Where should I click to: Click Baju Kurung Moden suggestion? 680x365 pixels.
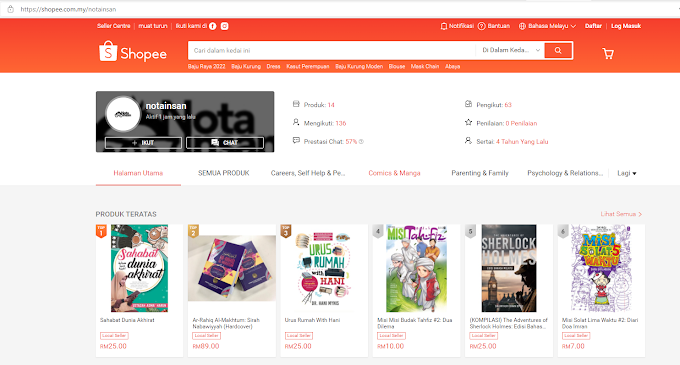click(x=359, y=66)
